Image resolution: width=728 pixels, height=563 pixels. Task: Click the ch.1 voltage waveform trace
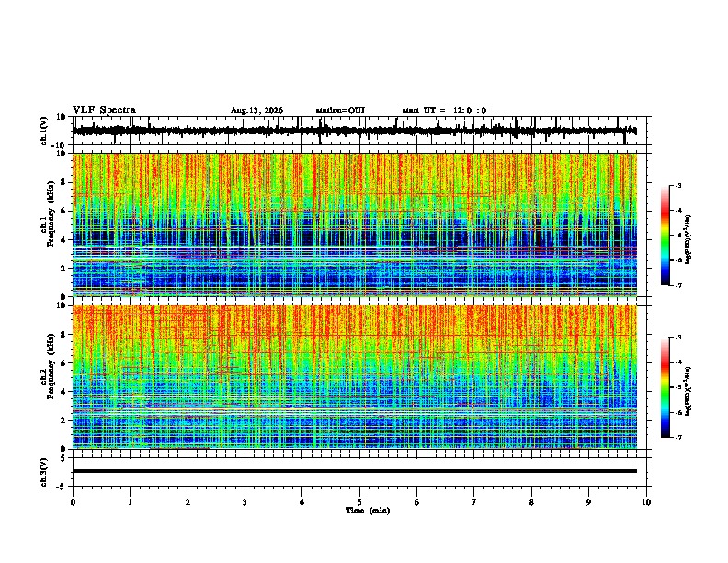[x=355, y=131]
